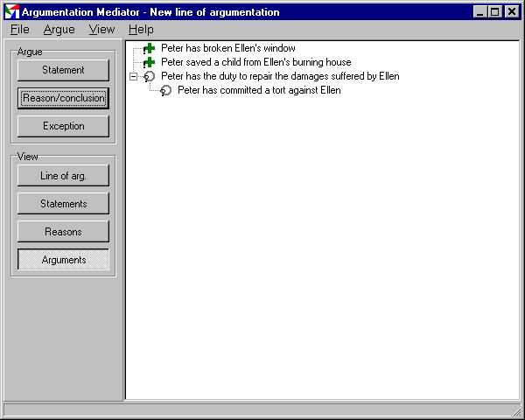This screenshot has width=525, height=420.
Task: Click the window resize grip in the status bar
Action: [x=516, y=411]
